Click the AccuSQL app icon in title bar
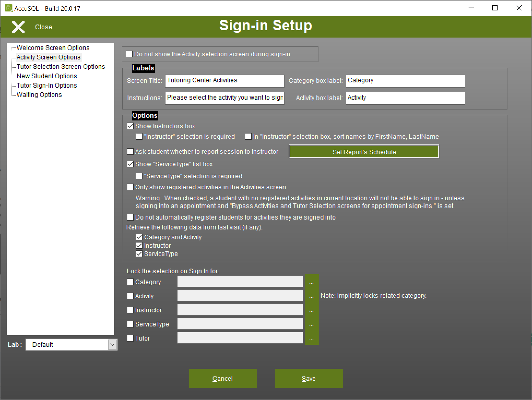The width and height of the screenshot is (532, 400). click(x=8, y=8)
